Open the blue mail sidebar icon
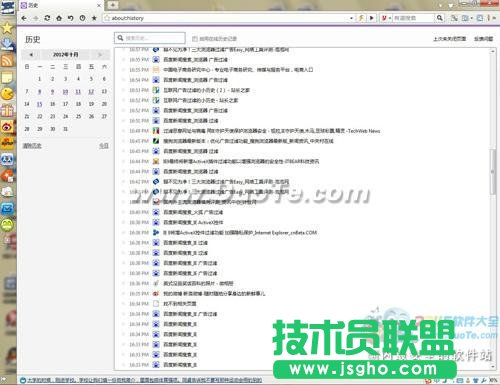500x385 pixels. pos(7,209)
